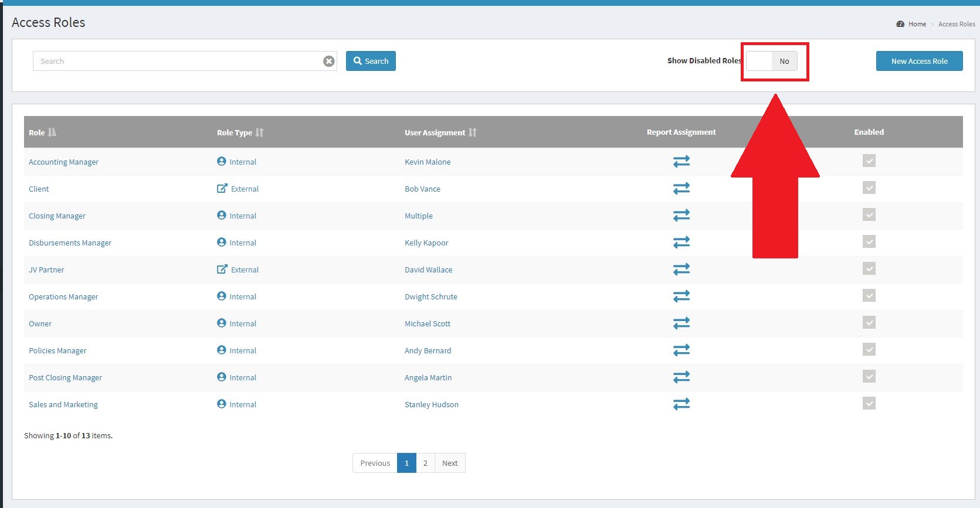Click the dashboard icon beside Home breadcrumb
980x508 pixels.
[x=900, y=24]
